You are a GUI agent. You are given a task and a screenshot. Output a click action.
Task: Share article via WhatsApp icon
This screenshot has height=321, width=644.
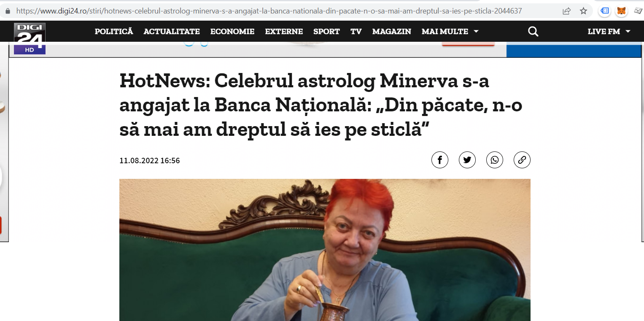point(495,160)
